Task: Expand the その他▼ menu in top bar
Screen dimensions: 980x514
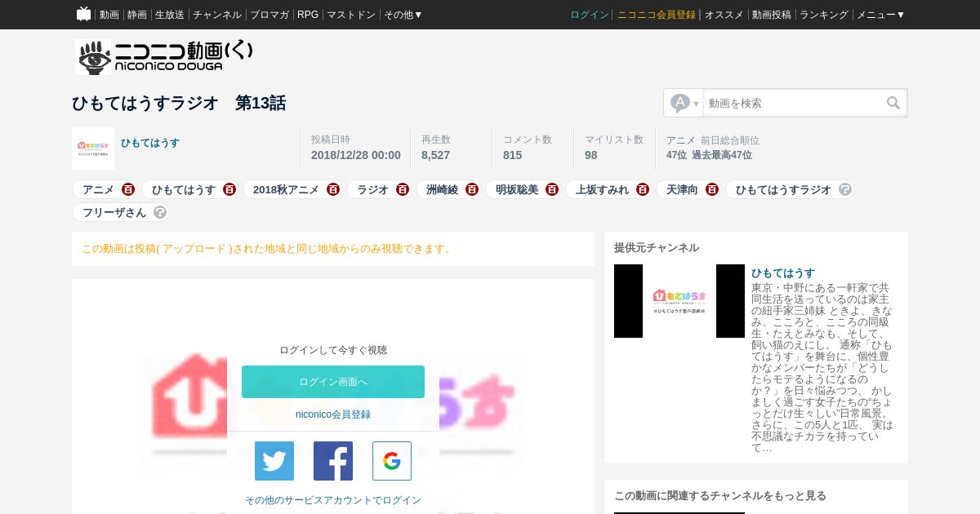Action: (403, 15)
